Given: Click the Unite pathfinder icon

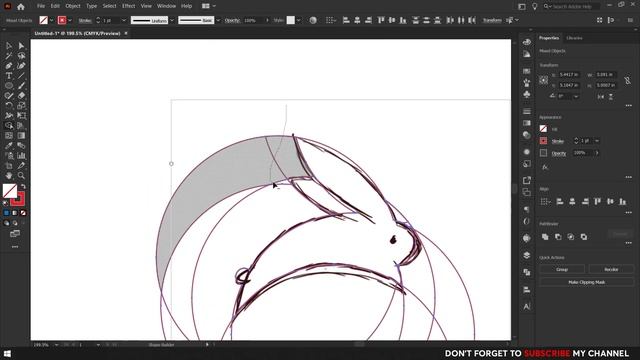Looking at the screenshot, I should pyautogui.click(x=545, y=237).
